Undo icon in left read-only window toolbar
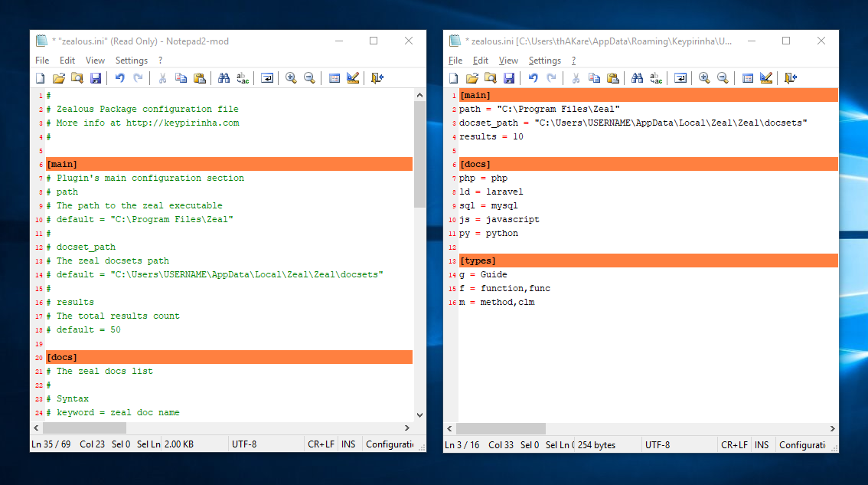 tap(119, 78)
